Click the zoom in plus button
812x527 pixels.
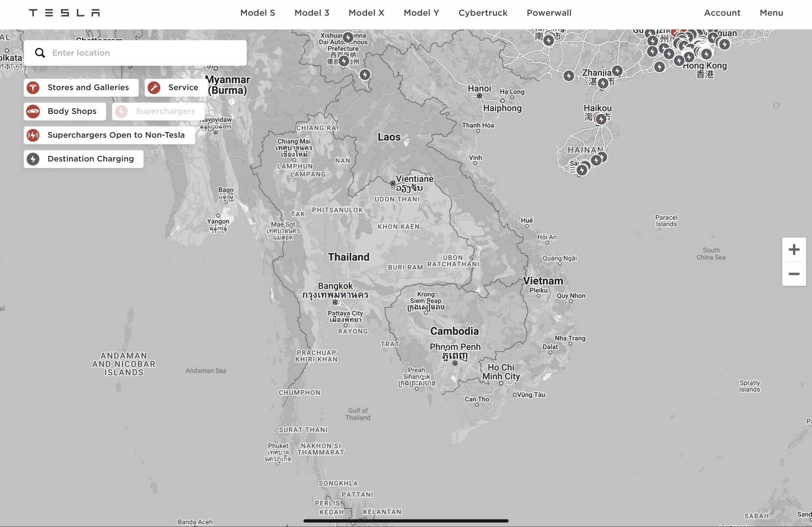click(794, 249)
